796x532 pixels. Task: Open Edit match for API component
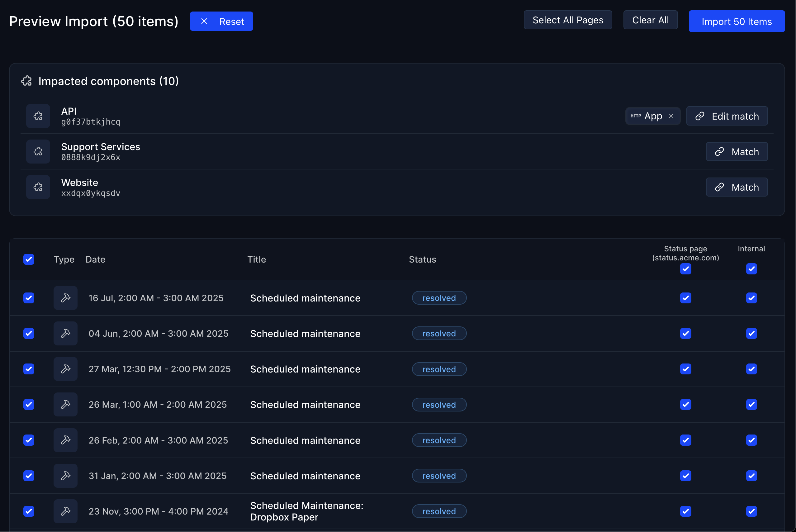tap(727, 116)
